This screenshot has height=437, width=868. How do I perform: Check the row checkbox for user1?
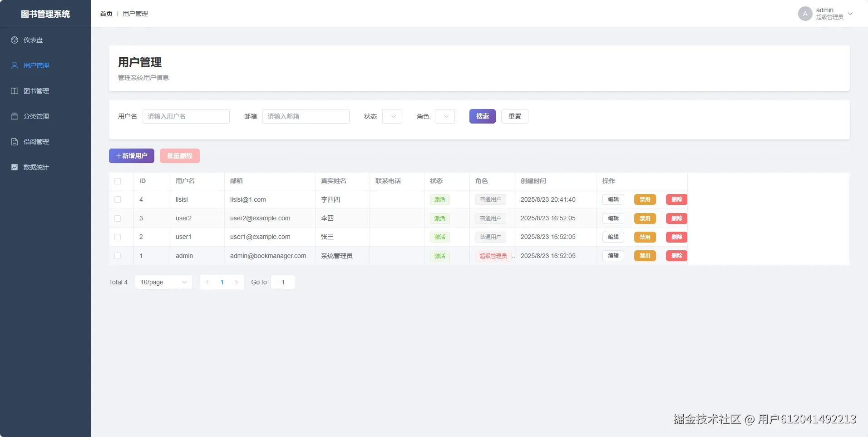pos(118,237)
